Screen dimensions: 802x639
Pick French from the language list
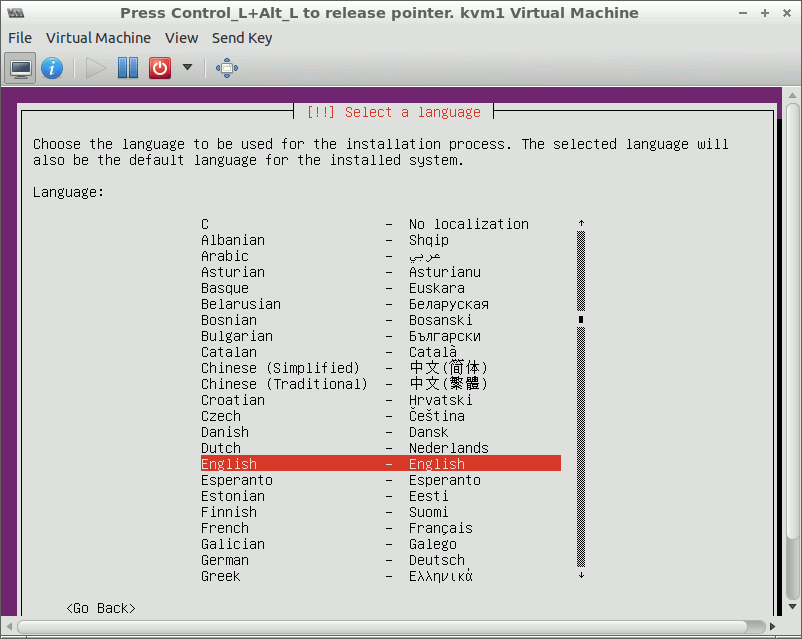click(x=380, y=528)
